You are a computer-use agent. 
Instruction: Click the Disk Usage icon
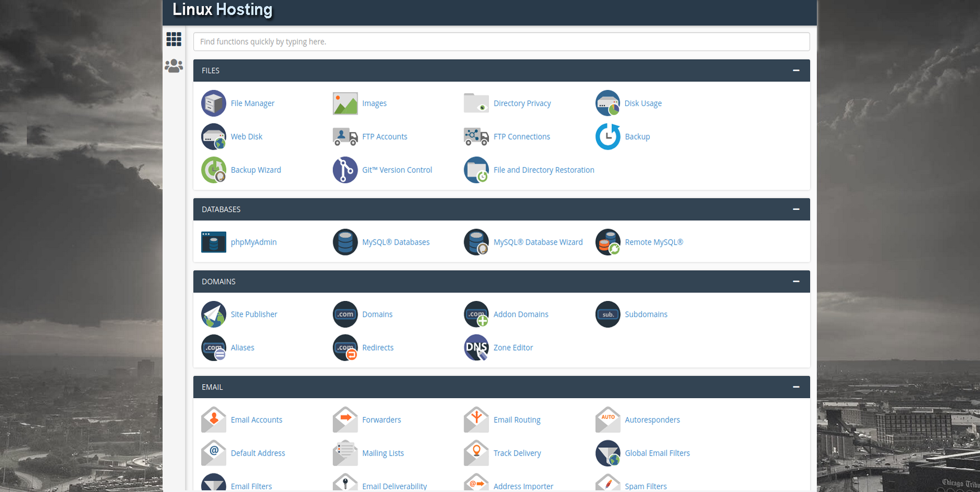pyautogui.click(x=608, y=103)
